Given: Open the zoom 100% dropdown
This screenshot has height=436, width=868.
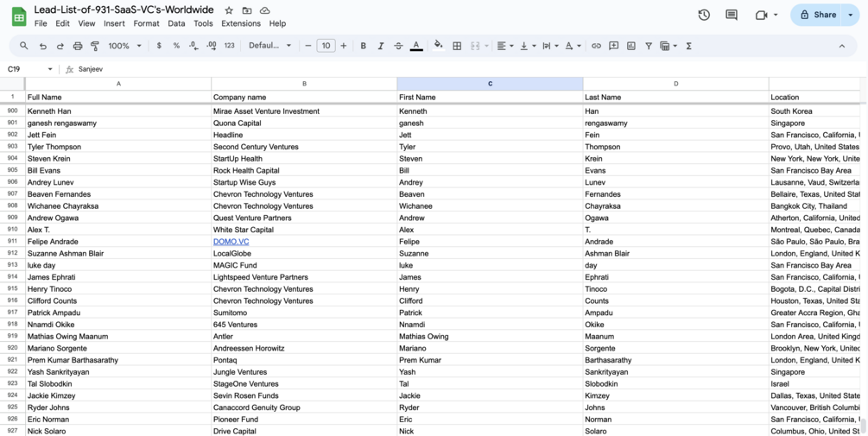Looking at the screenshot, I should click(124, 46).
